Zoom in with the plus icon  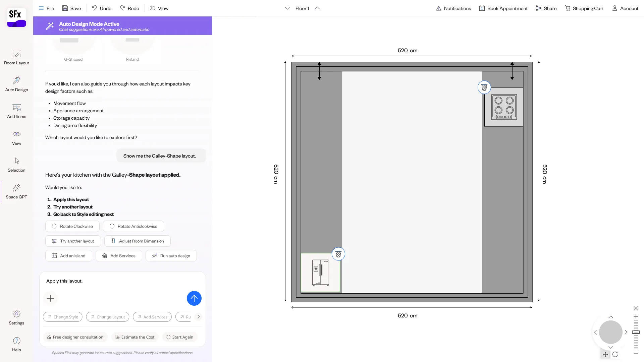point(636,316)
